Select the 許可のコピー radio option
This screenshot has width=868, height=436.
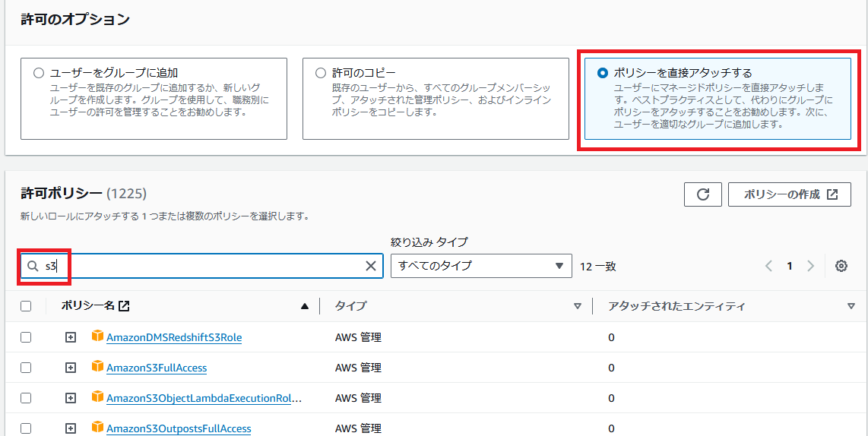coord(320,73)
